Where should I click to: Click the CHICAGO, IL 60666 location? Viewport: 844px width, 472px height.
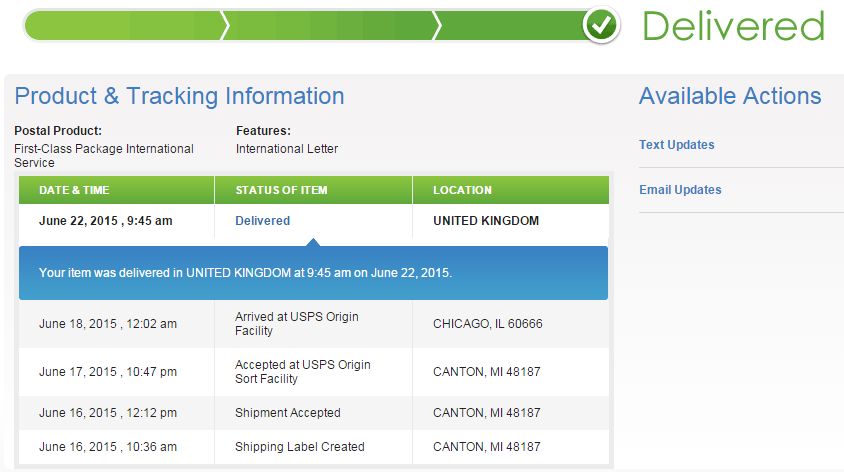[488, 324]
